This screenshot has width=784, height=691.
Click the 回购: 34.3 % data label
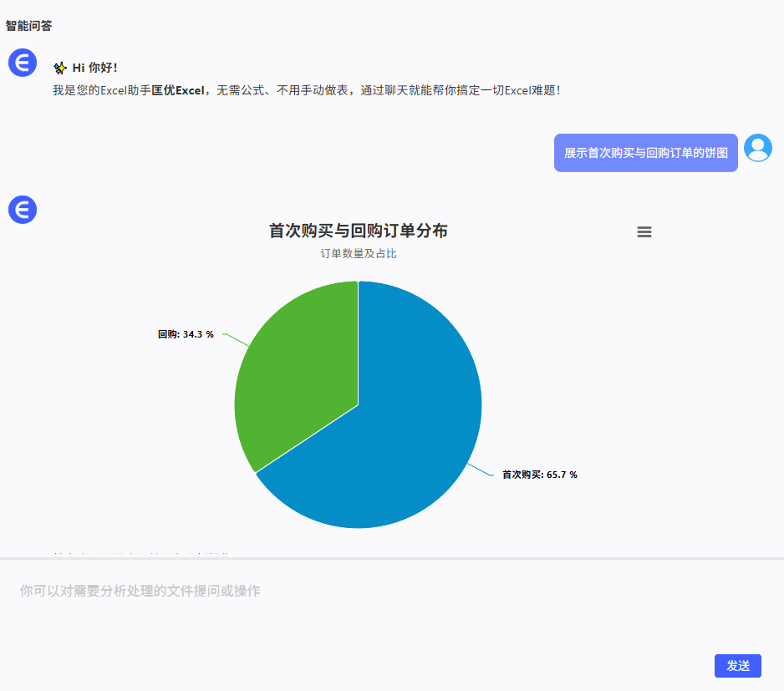186,334
